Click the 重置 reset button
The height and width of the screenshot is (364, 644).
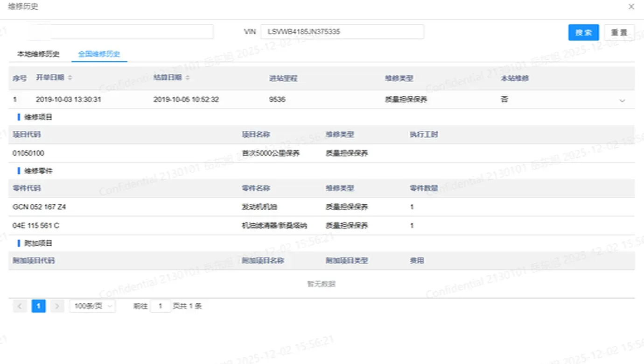[x=619, y=32]
